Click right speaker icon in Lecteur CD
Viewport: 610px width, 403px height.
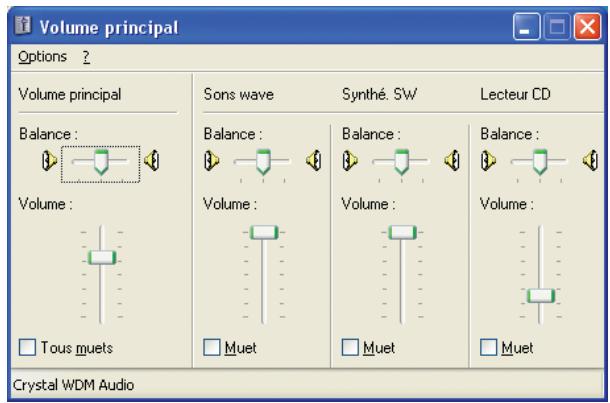tap(593, 159)
